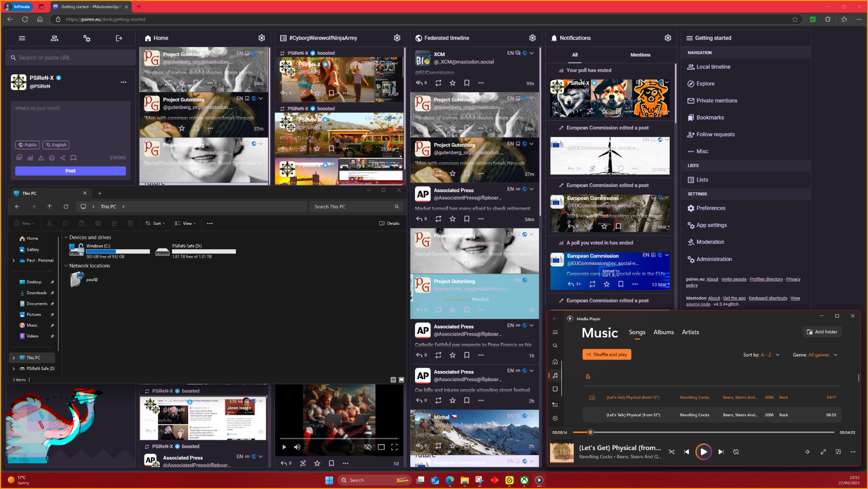Favourite the Associated Press market turmoil post

click(x=453, y=219)
